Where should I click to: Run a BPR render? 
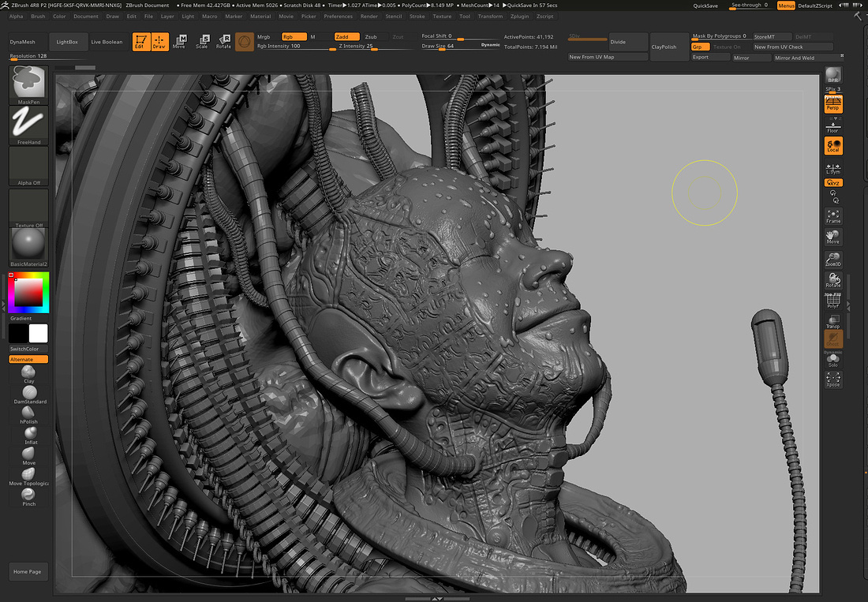pyautogui.click(x=833, y=75)
